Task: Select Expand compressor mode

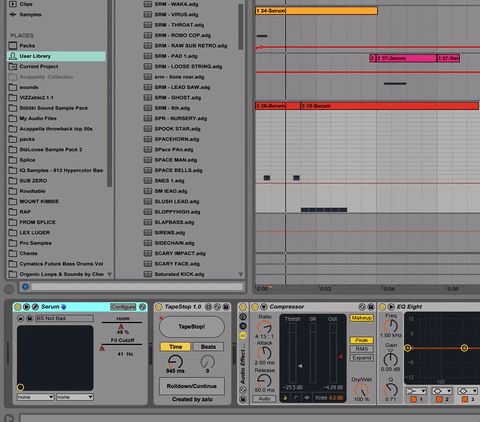Action: tap(362, 358)
